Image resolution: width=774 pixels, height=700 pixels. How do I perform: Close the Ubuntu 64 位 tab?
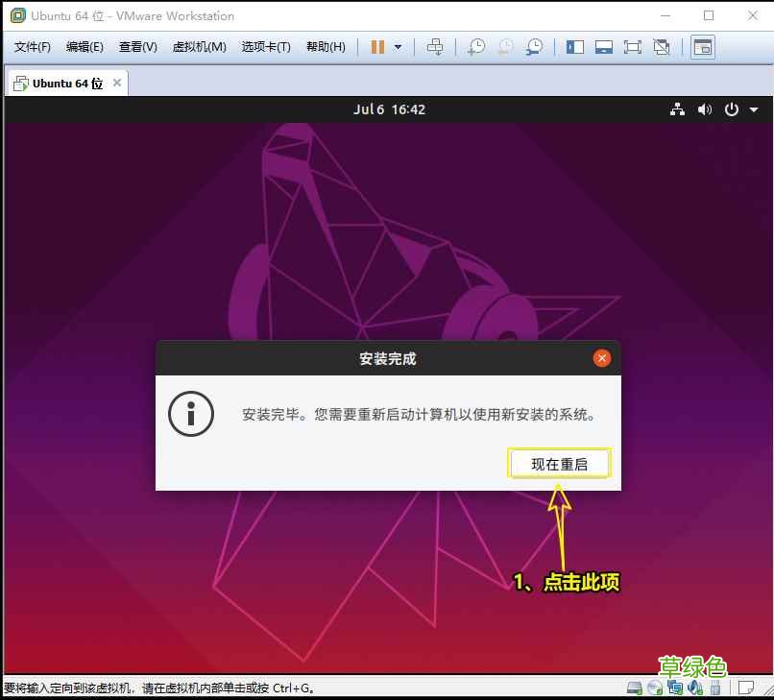pyautogui.click(x=117, y=83)
